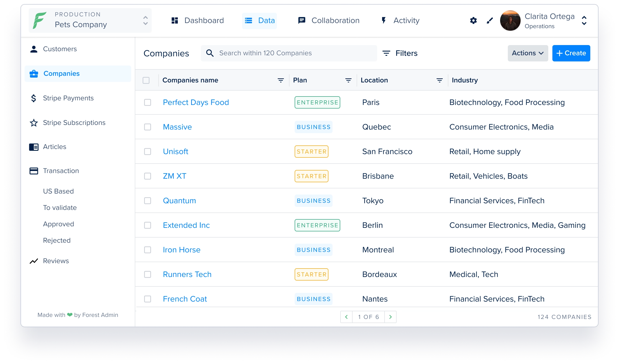Screen dimensions: 619x364
Task: Go to previous page with left arrow
Action: (x=346, y=317)
